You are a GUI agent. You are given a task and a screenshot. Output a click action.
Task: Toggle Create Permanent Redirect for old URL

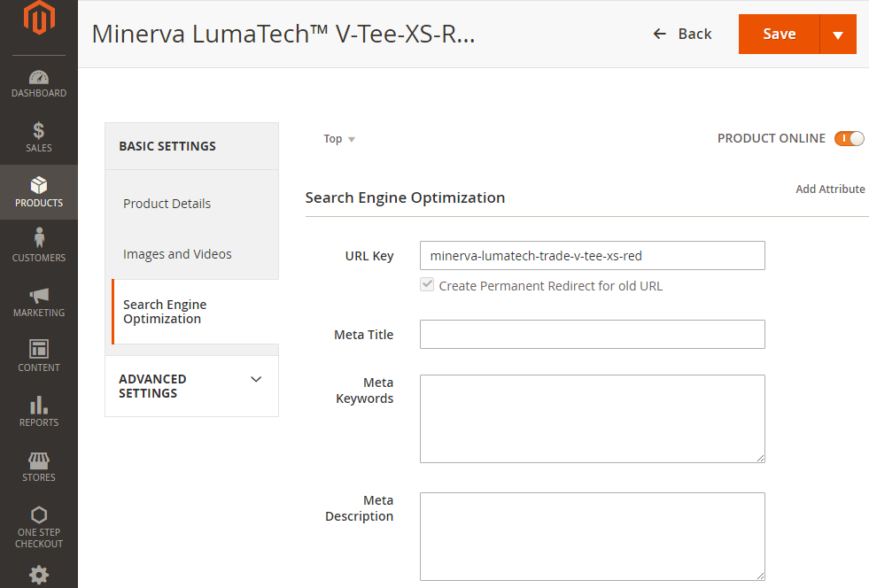pos(427,285)
